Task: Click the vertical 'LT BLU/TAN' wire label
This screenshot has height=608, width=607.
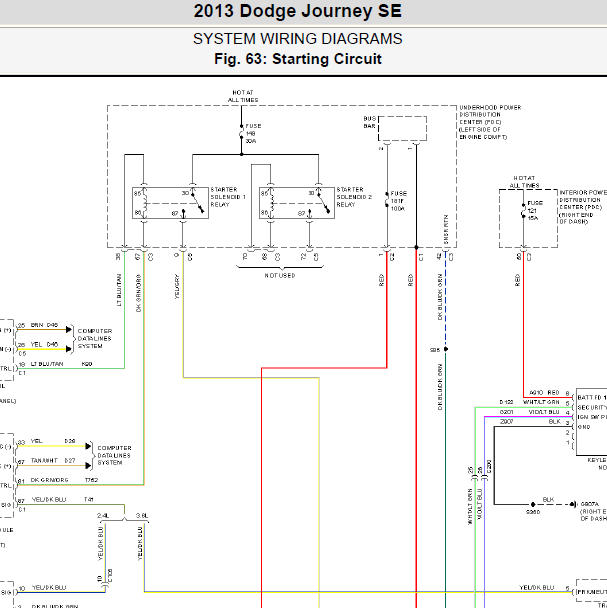Action: (x=119, y=290)
